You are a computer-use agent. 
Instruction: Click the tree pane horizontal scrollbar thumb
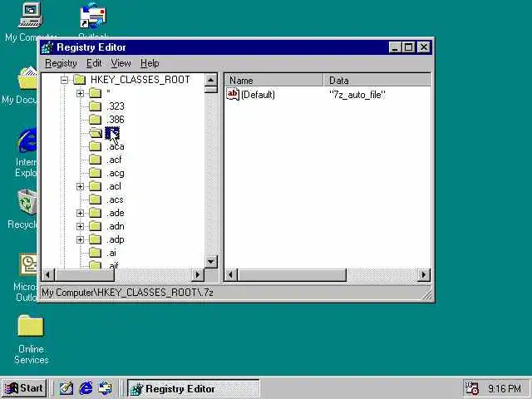(85, 275)
